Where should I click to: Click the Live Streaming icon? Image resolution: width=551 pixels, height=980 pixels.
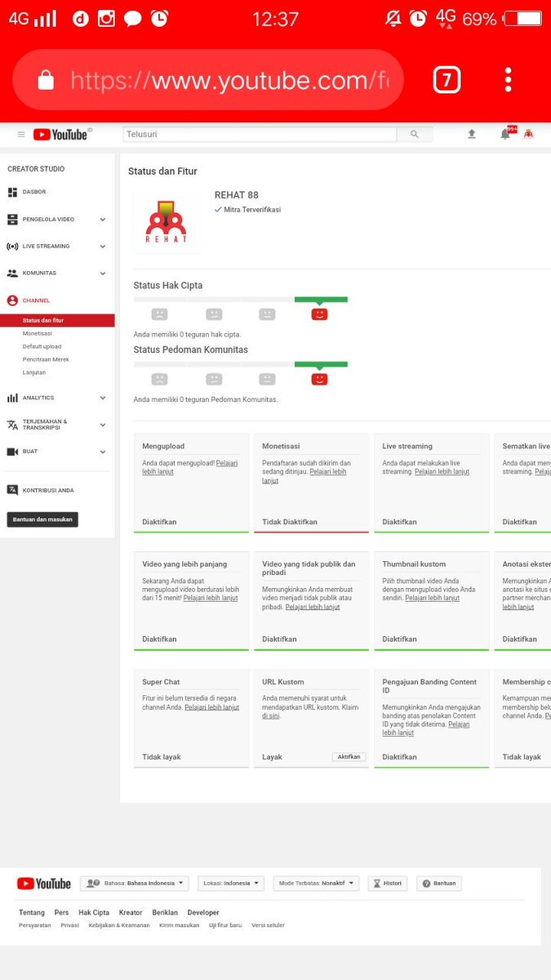tap(12, 246)
